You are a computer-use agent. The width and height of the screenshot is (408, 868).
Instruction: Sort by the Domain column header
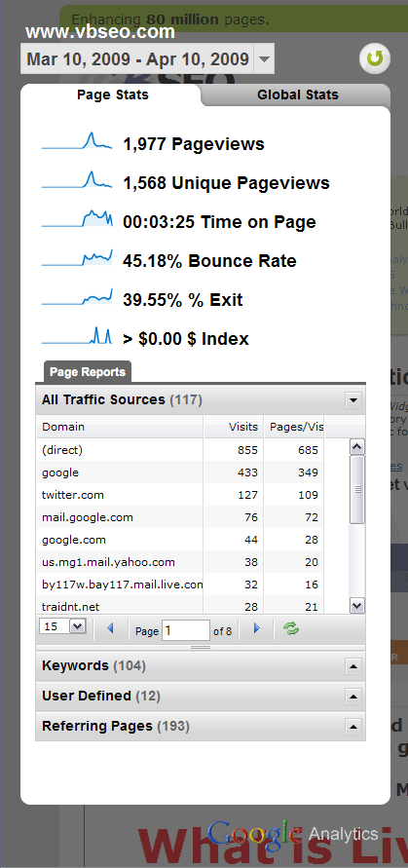coord(120,427)
